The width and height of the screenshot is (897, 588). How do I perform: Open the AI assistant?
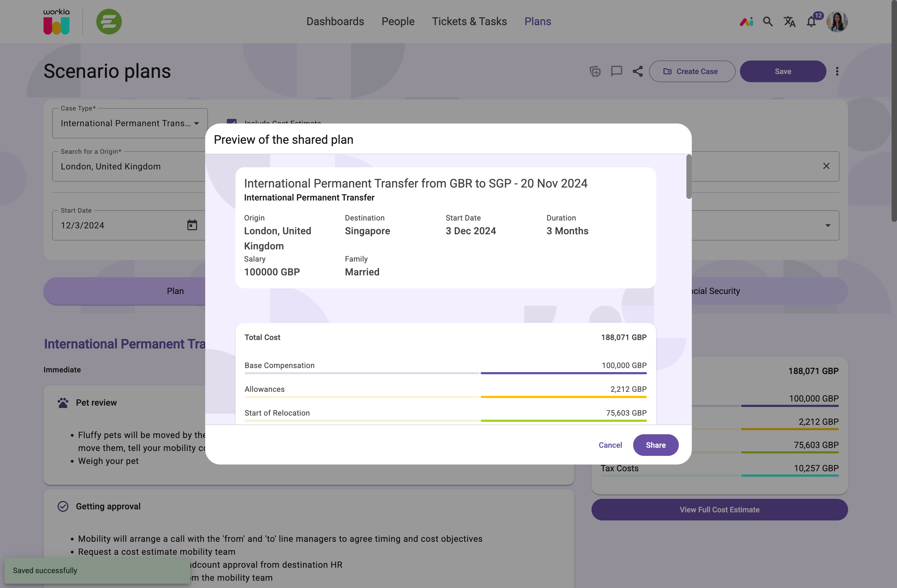point(747,21)
